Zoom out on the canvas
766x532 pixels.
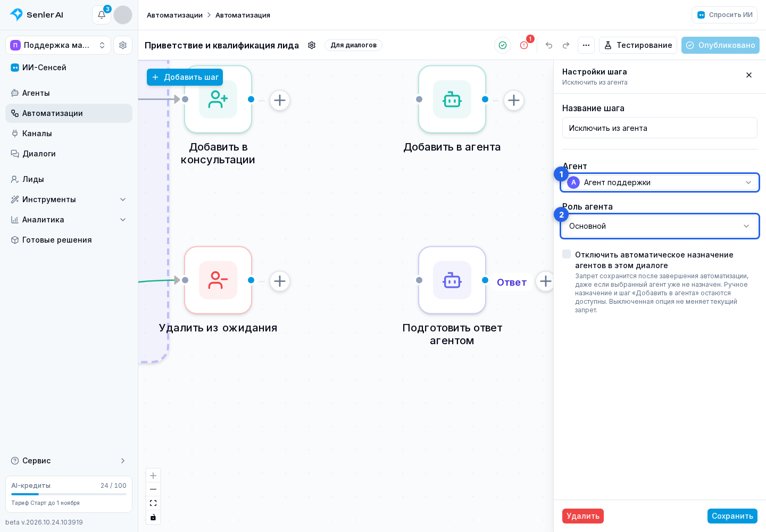pos(153,489)
